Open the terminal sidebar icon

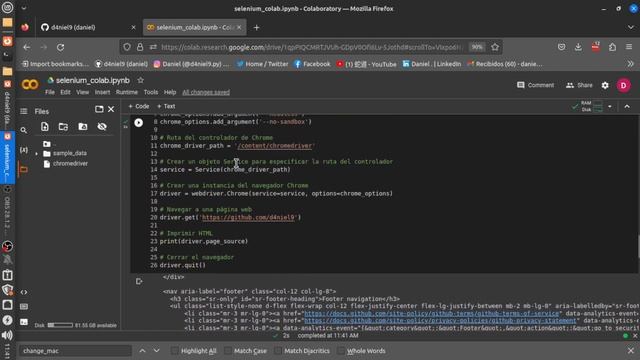[24, 322]
